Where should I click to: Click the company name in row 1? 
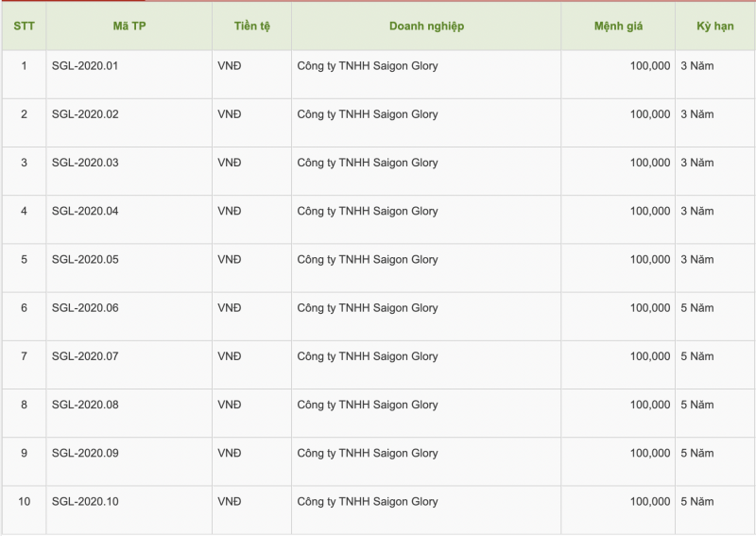[368, 66]
